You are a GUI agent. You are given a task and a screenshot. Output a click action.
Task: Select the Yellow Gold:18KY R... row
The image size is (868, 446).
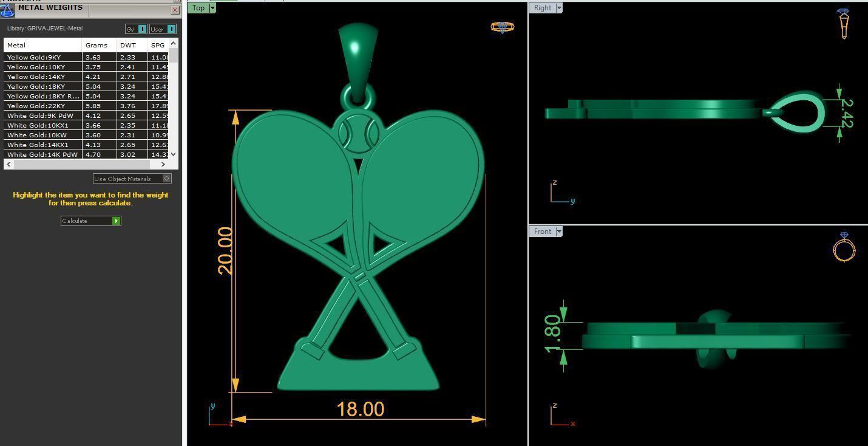[x=87, y=96]
